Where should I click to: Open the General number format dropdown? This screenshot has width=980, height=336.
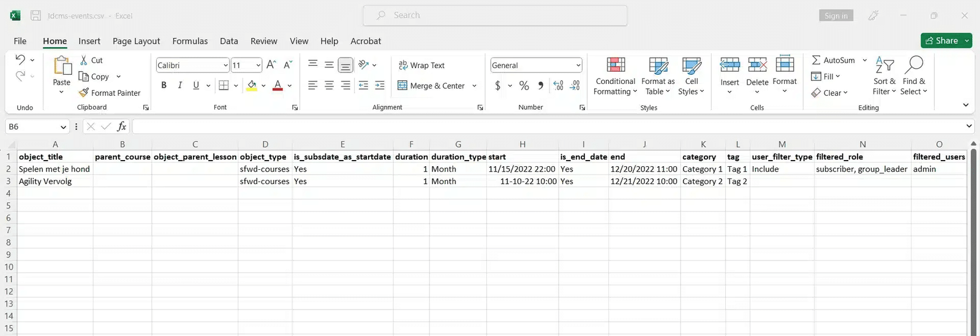(578, 65)
